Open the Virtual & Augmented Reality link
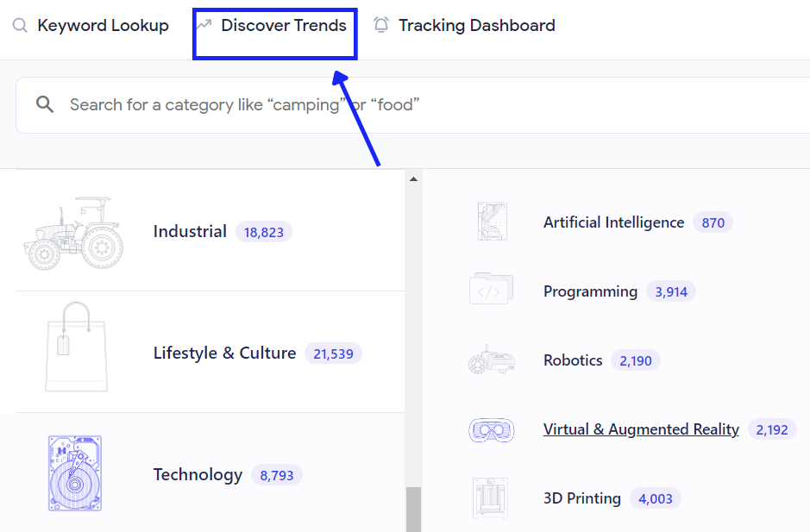 tap(640, 429)
